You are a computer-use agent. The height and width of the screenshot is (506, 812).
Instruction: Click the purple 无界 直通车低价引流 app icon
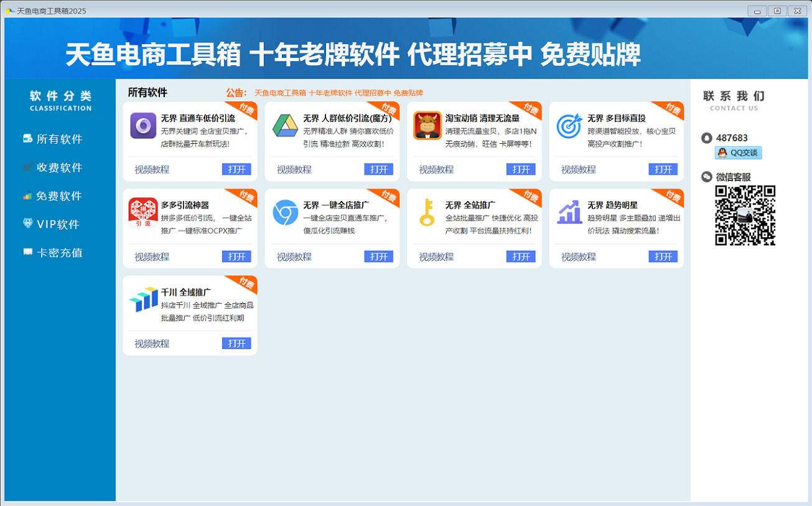coord(143,126)
